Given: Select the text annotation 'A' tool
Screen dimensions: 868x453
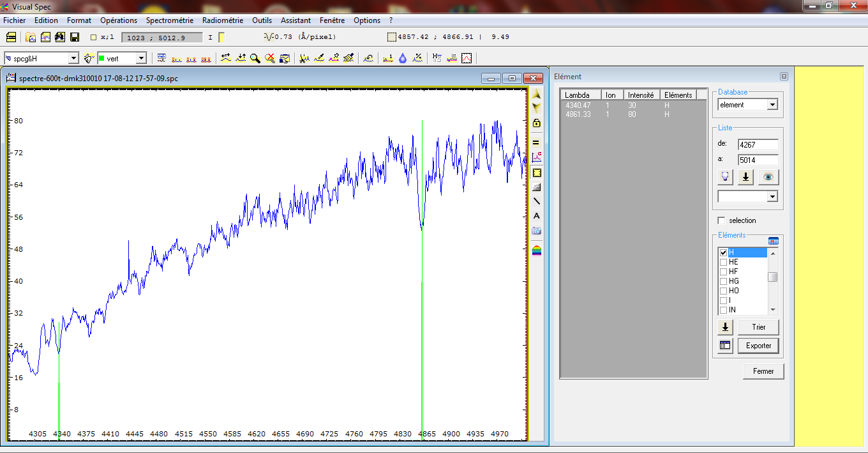Looking at the screenshot, I should 536,216.
